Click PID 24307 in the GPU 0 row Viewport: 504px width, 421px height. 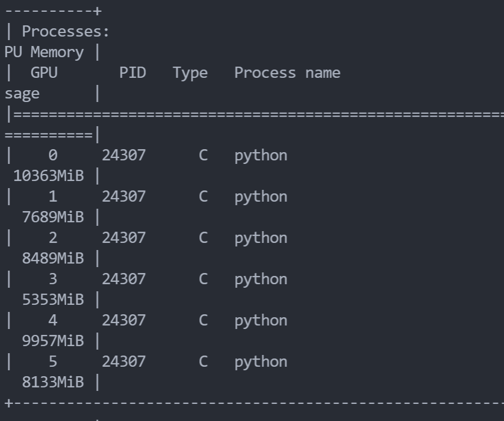pos(123,155)
